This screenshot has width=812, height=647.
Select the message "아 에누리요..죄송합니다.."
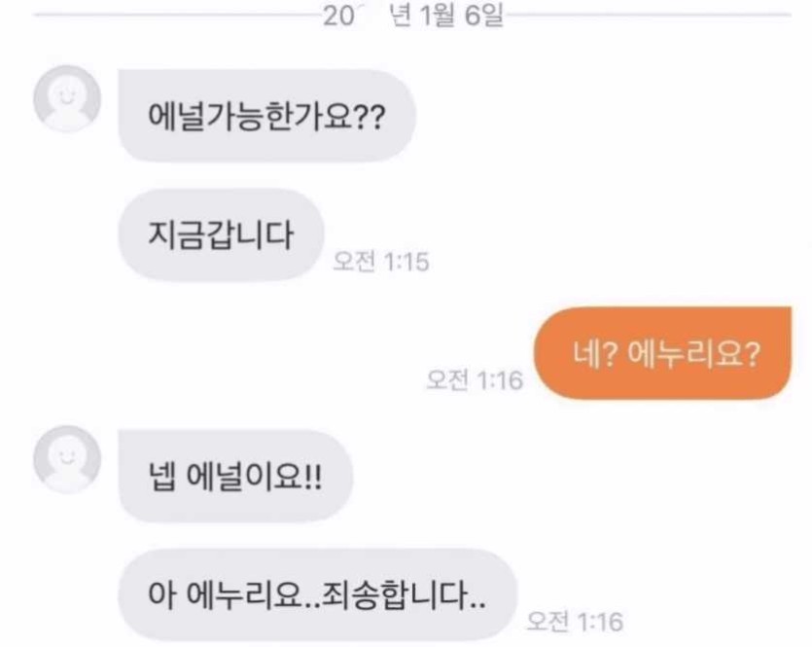point(317,595)
